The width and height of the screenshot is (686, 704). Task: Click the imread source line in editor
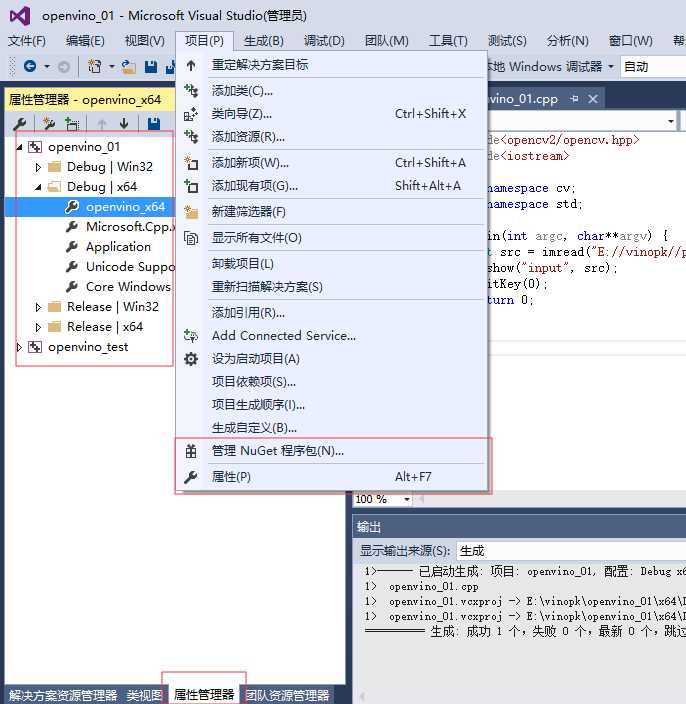[586, 252]
